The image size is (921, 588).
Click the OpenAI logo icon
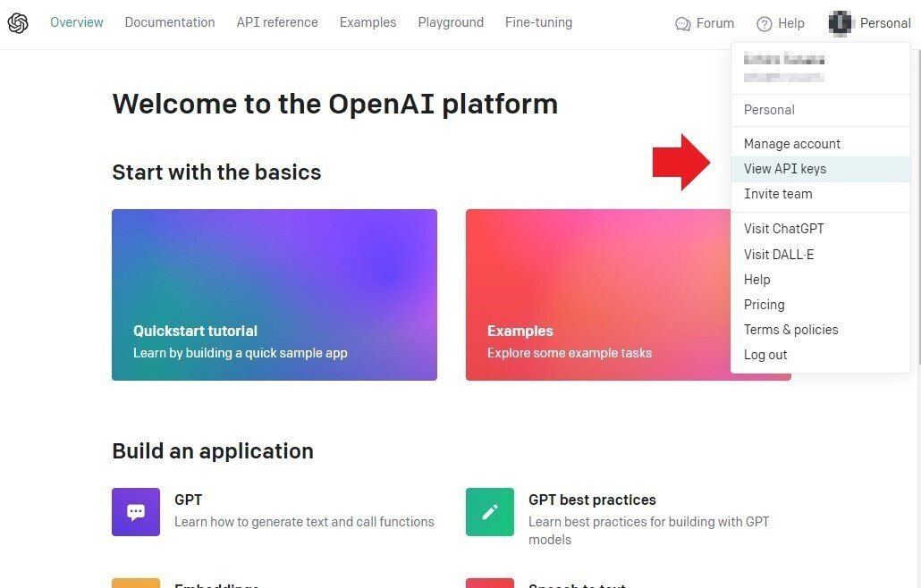pyautogui.click(x=18, y=23)
